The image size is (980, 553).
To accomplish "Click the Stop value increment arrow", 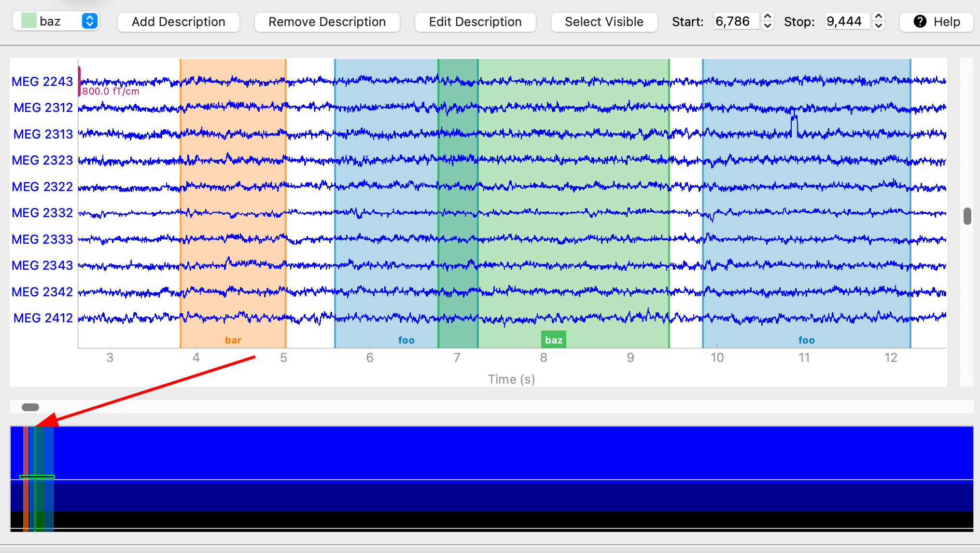I will tap(878, 17).
